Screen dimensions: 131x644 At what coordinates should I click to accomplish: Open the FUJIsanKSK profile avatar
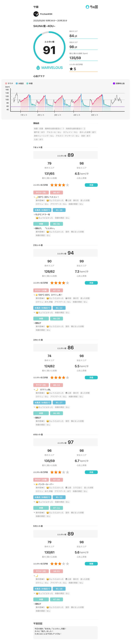click(x=36, y=14)
